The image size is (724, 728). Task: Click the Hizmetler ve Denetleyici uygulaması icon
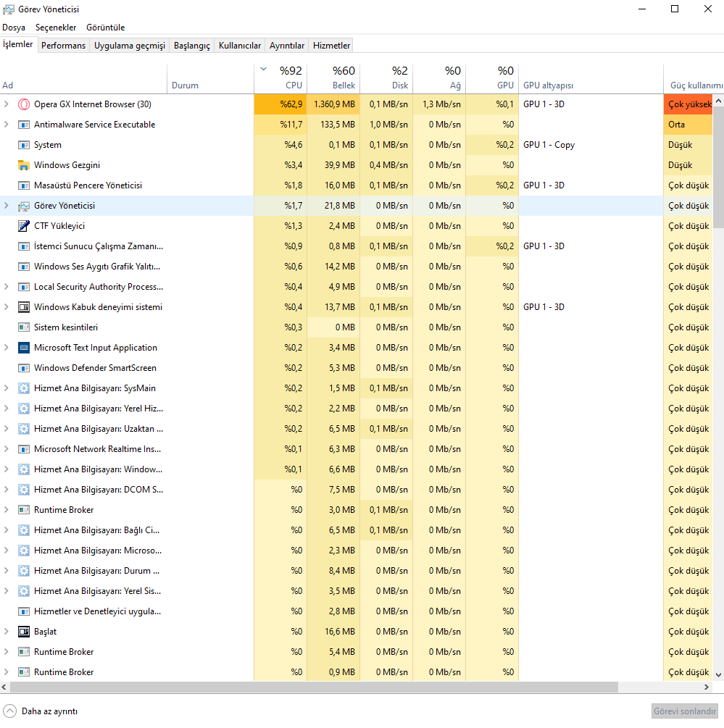24,611
